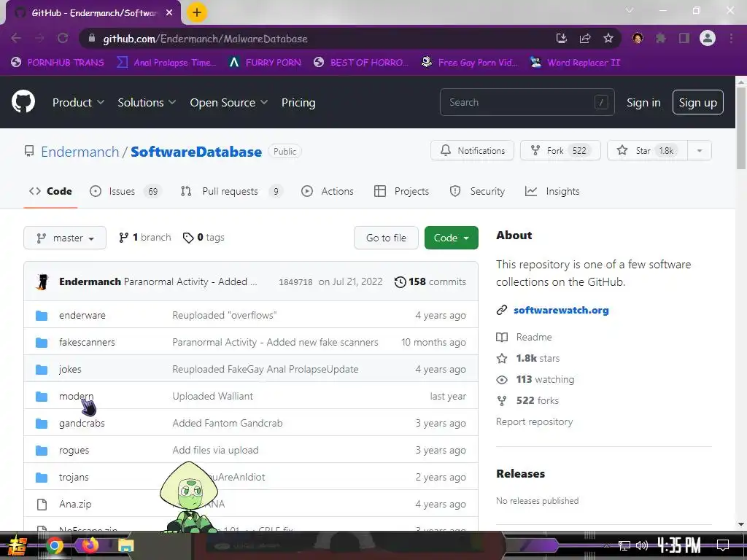
Task: Open File Explorer from the taskbar
Action: pyautogui.click(x=125, y=545)
